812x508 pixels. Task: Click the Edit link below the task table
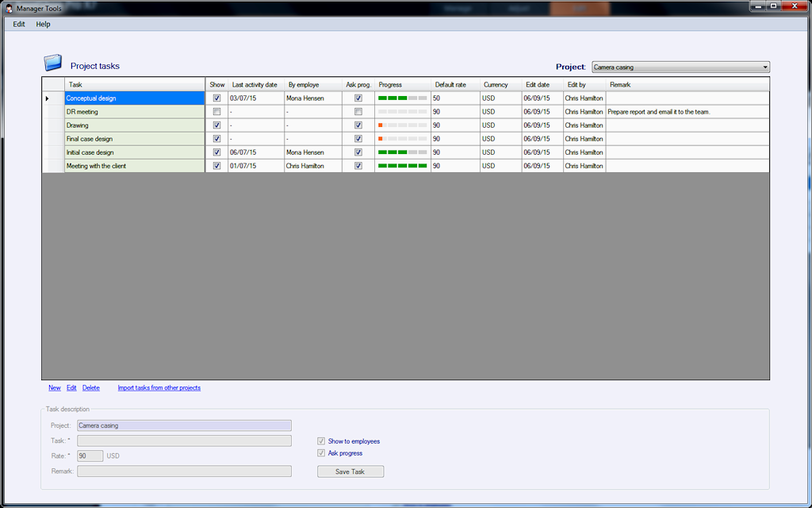71,388
